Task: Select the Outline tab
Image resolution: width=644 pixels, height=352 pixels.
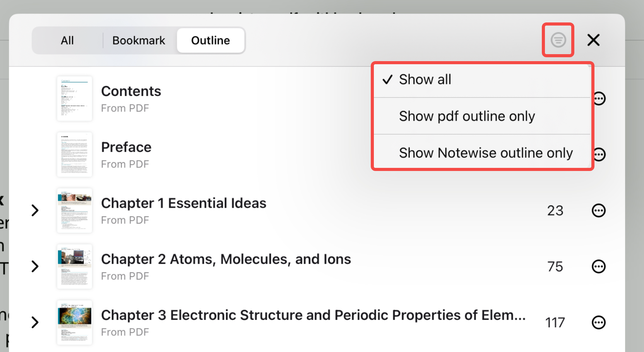Action: (x=211, y=40)
